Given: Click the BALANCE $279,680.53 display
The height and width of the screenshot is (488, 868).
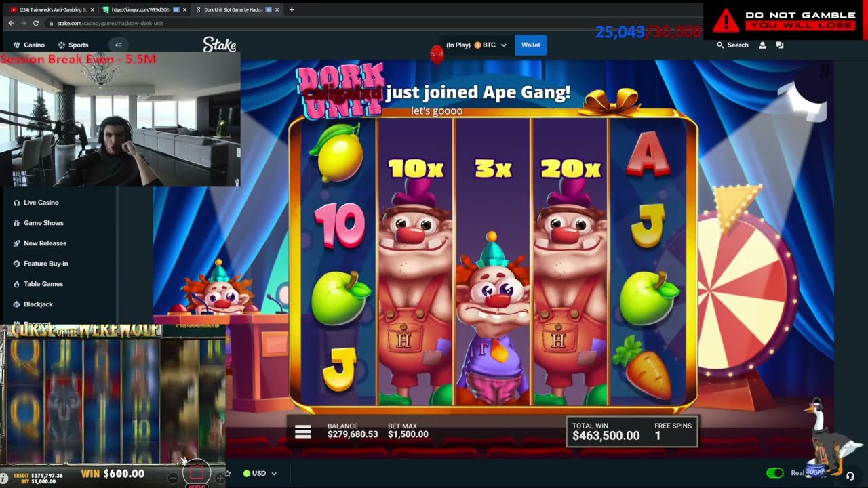Looking at the screenshot, I should click(353, 430).
